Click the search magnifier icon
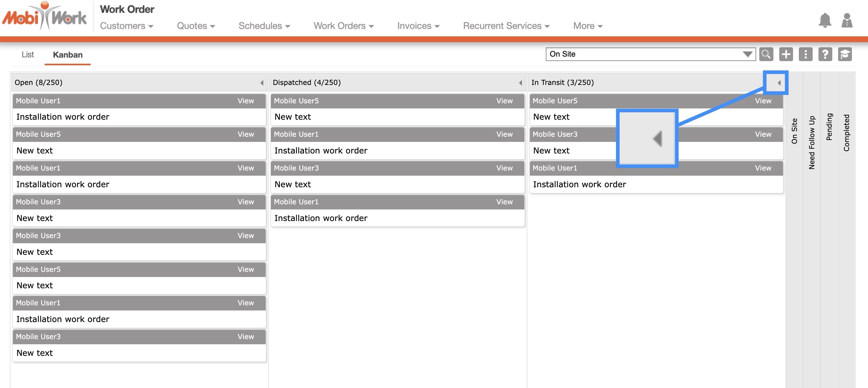This screenshot has height=388, width=868. [766, 54]
